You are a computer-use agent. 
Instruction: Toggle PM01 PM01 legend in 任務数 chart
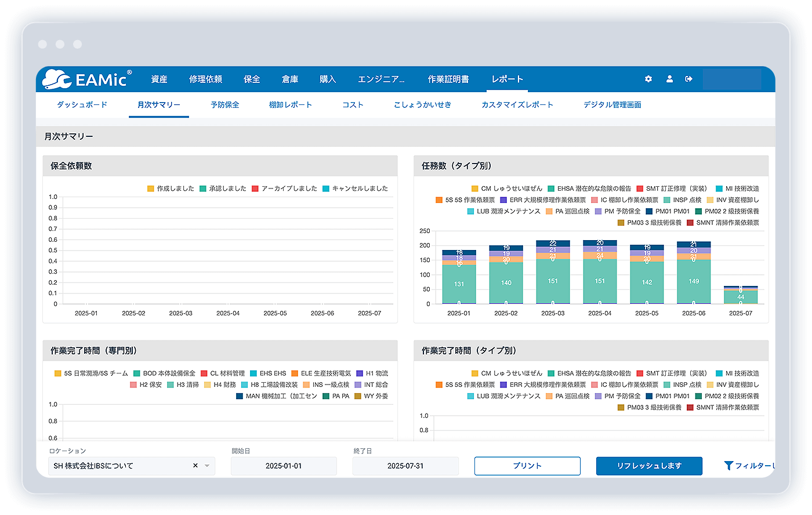[x=668, y=212]
